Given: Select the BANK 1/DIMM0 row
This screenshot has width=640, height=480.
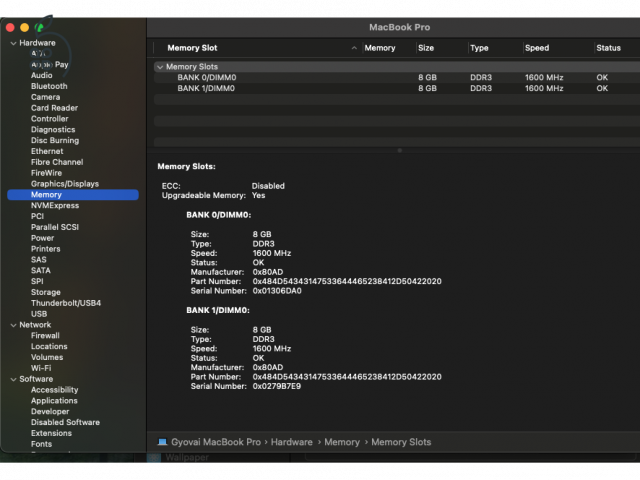Looking at the screenshot, I should click(397, 89).
